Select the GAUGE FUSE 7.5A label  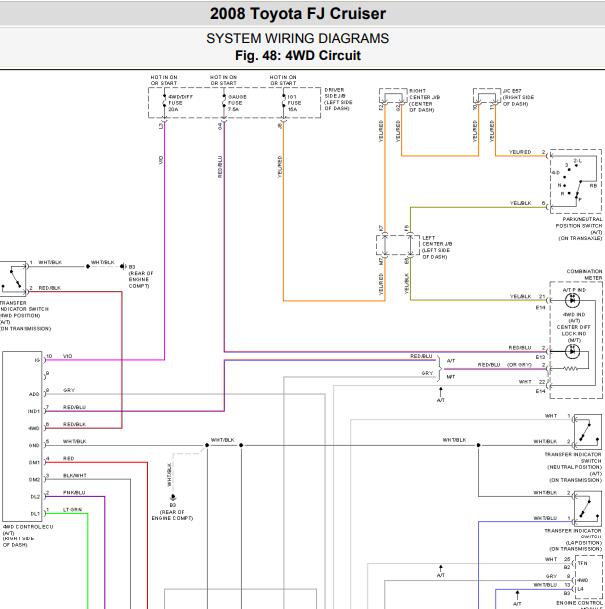pyautogui.click(x=237, y=103)
